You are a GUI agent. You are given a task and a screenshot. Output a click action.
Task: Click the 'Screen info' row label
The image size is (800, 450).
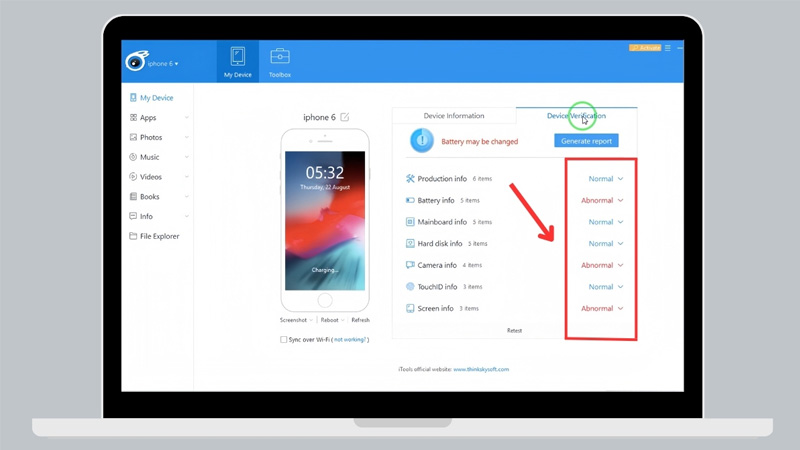pyautogui.click(x=435, y=308)
